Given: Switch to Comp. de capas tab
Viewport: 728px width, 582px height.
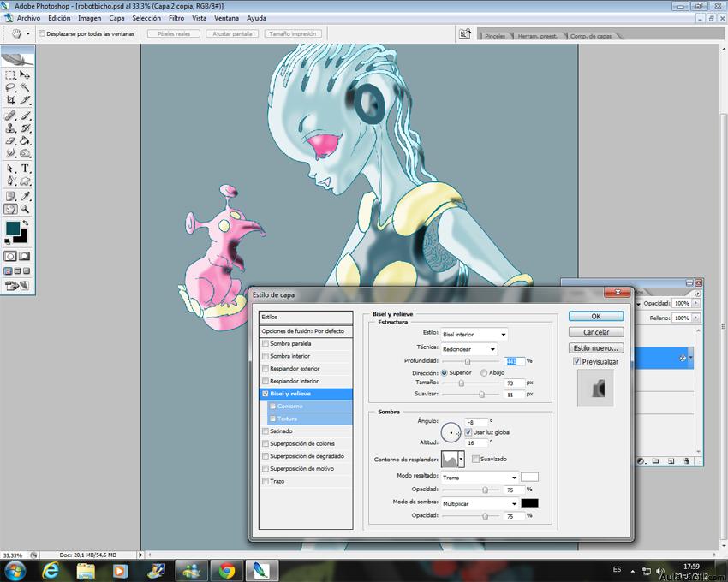Looking at the screenshot, I should (591, 36).
